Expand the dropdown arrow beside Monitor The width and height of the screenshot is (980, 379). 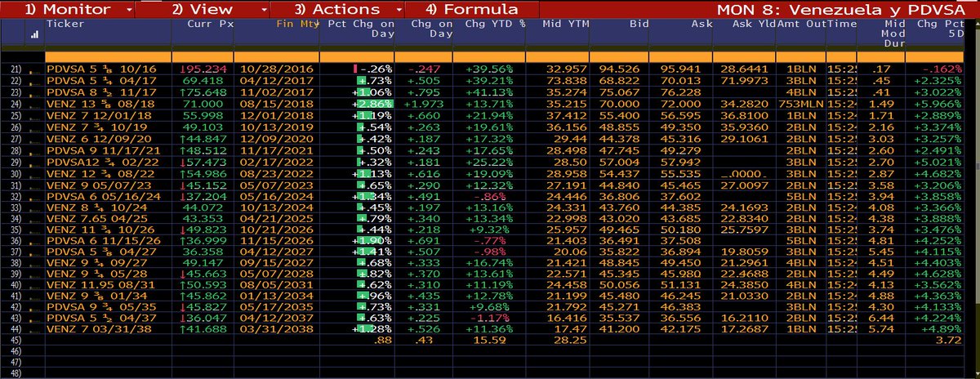pyautogui.click(x=130, y=10)
